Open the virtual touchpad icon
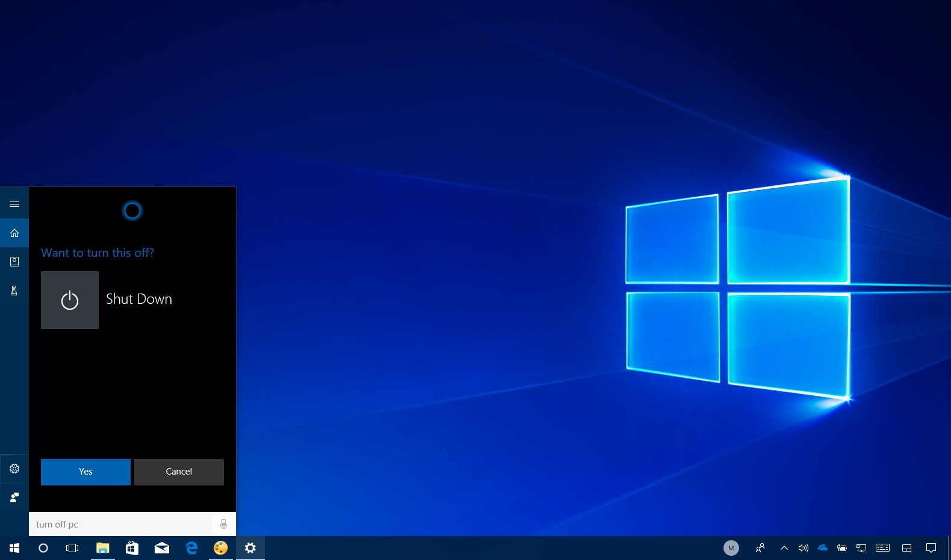This screenshot has width=951, height=560. (x=907, y=548)
